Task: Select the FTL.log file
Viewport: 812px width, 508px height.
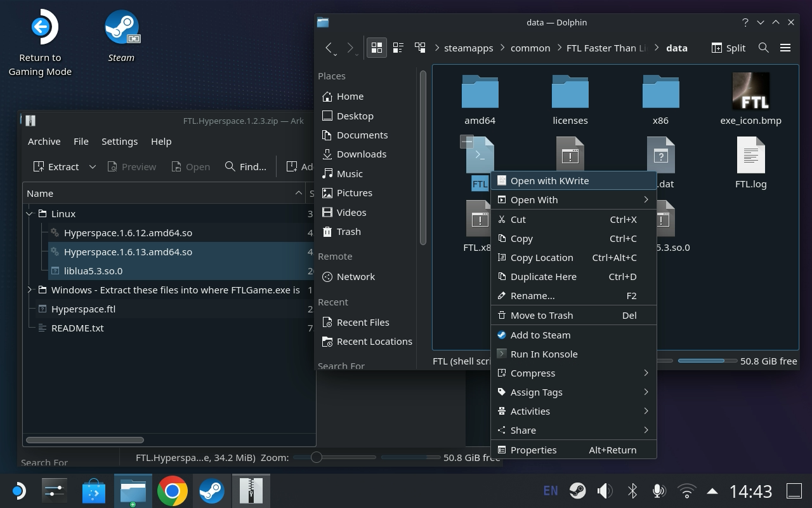Action: tap(750, 163)
